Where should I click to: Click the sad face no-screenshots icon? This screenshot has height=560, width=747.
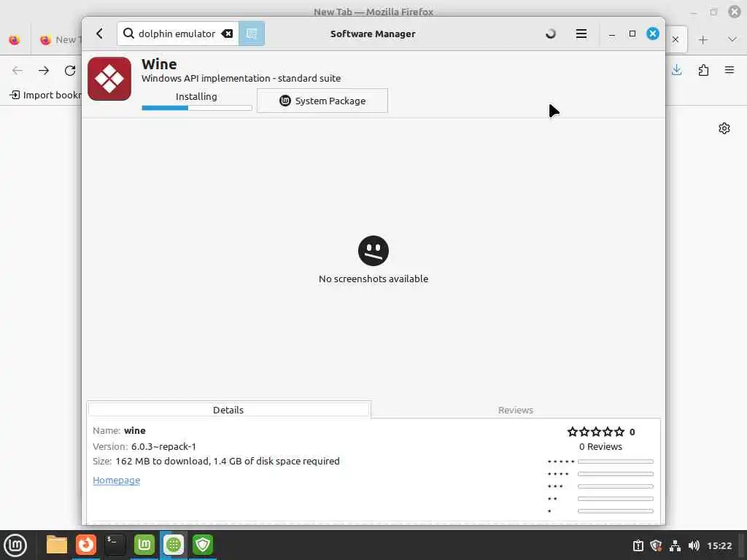tap(373, 251)
